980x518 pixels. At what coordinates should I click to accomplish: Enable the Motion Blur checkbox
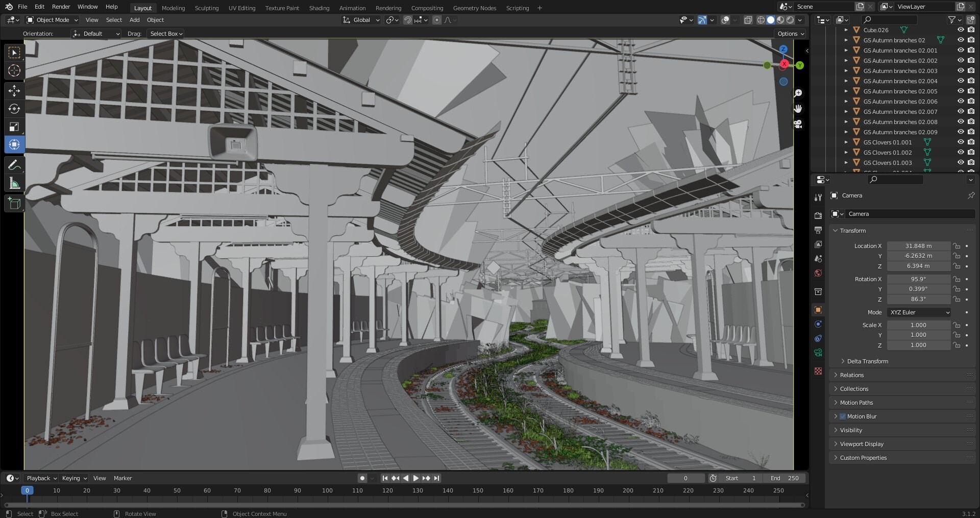coord(843,416)
